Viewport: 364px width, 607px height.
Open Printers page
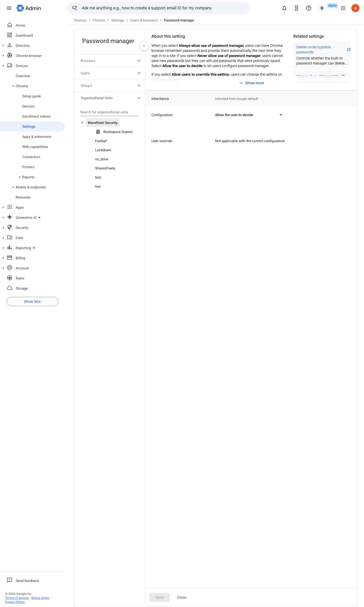click(28, 167)
